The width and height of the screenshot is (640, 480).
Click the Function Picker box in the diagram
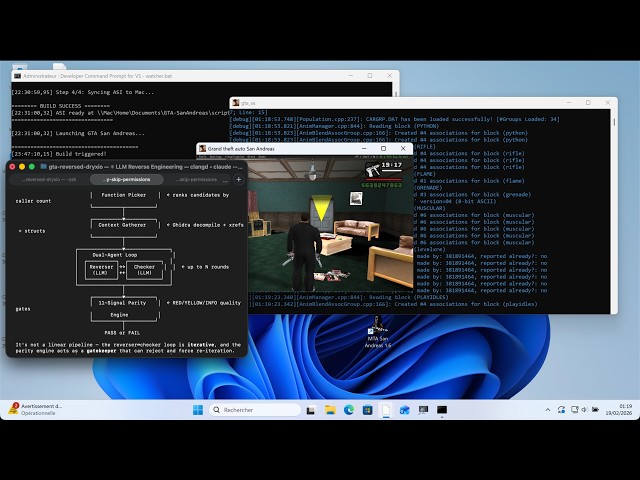(124, 198)
